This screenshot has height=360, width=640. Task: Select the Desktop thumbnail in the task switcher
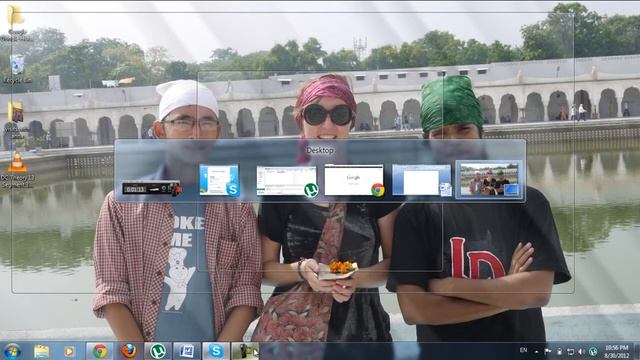[489, 180]
